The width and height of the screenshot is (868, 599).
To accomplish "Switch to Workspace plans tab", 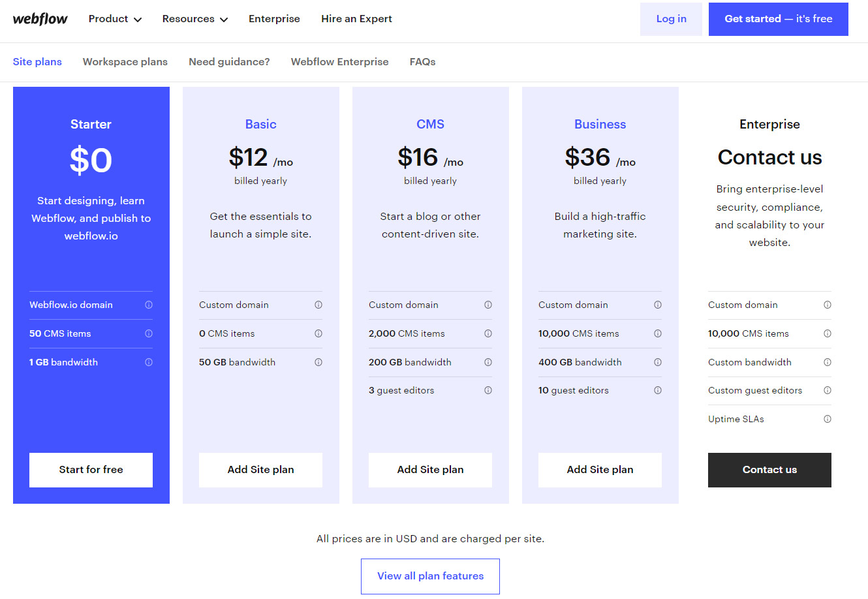I will [125, 62].
